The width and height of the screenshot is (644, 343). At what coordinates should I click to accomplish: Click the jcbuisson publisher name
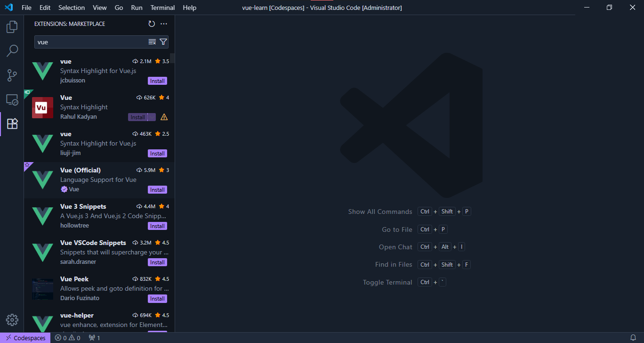(x=73, y=81)
